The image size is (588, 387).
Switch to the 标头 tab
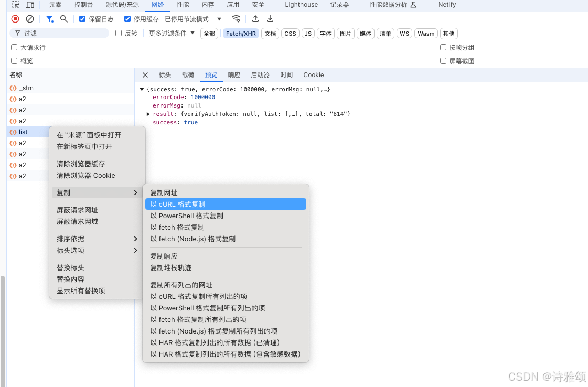[165, 75]
